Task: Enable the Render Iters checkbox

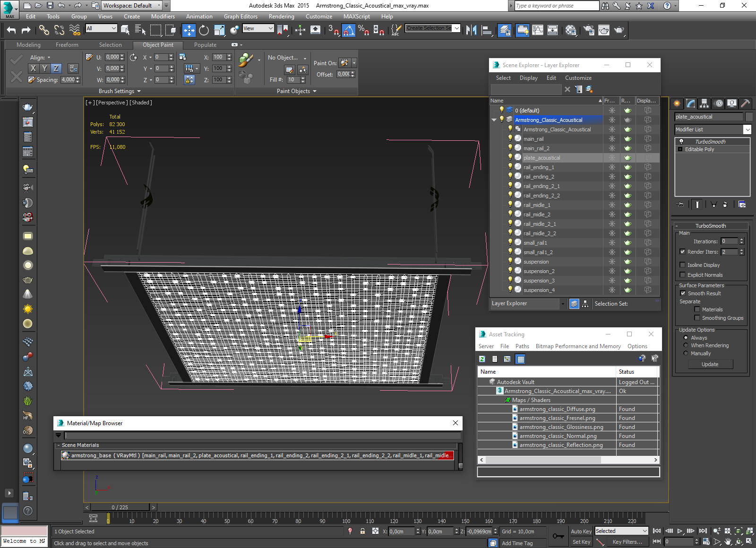Action: pos(682,252)
